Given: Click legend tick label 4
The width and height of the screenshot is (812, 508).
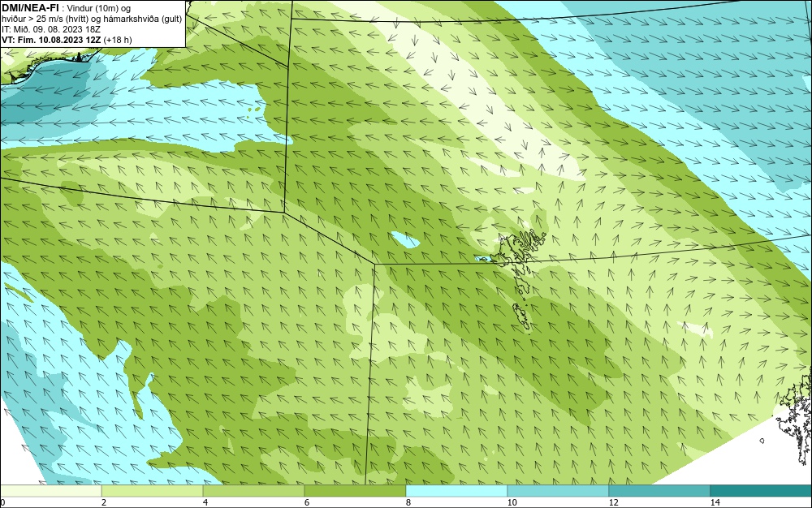Looking at the screenshot, I should coord(205,502).
